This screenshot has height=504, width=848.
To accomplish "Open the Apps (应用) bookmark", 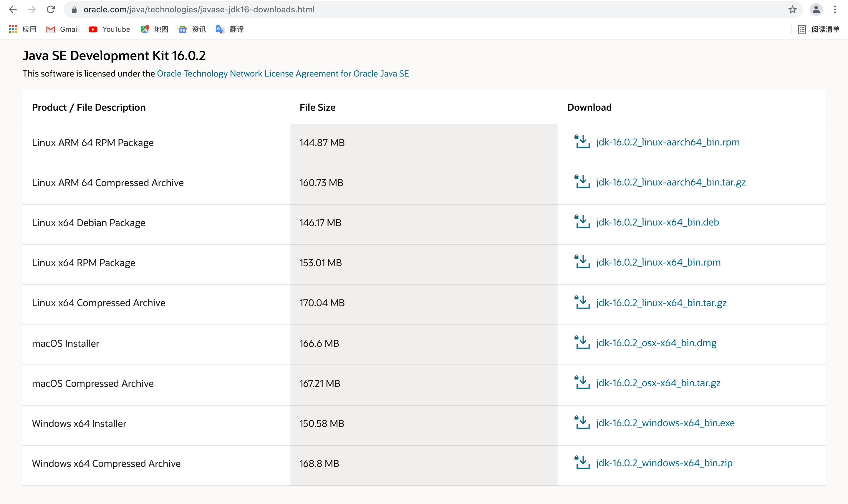I will (x=22, y=29).
